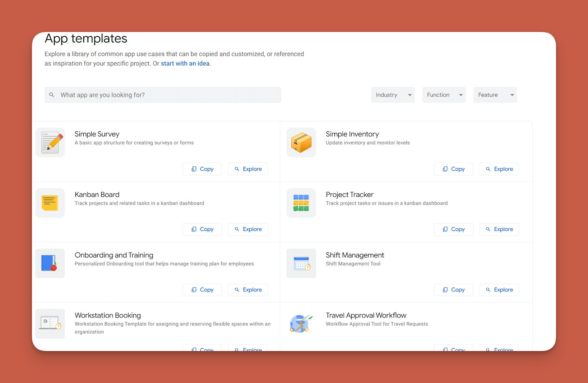Click the Kanban Board sticky note icon
Screen dimensions: 588x383
50,203
